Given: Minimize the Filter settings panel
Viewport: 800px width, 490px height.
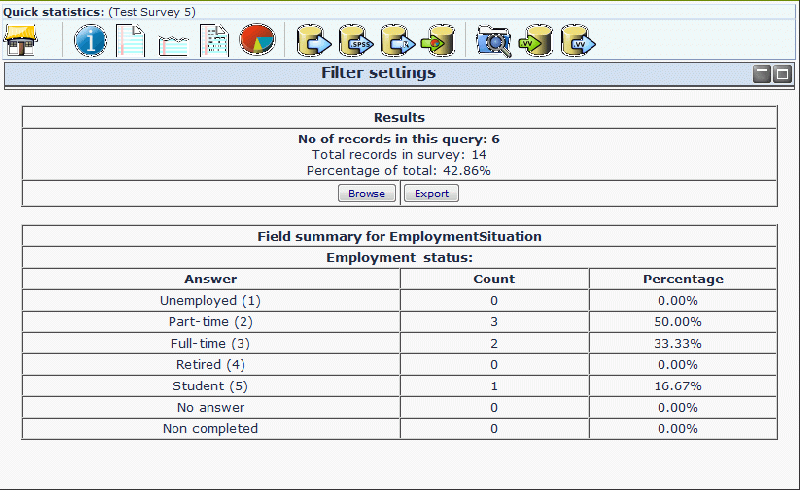Looking at the screenshot, I should [x=763, y=73].
